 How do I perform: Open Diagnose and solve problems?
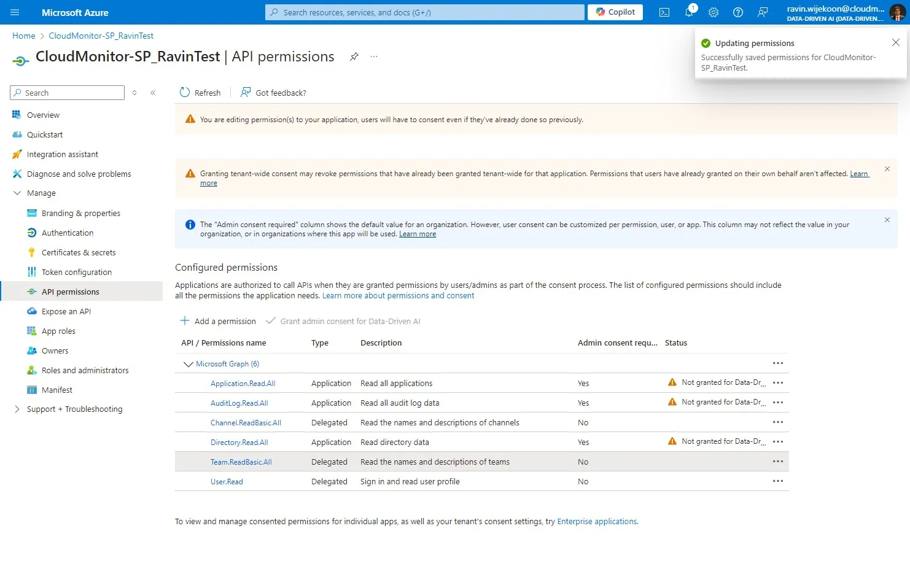click(79, 174)
